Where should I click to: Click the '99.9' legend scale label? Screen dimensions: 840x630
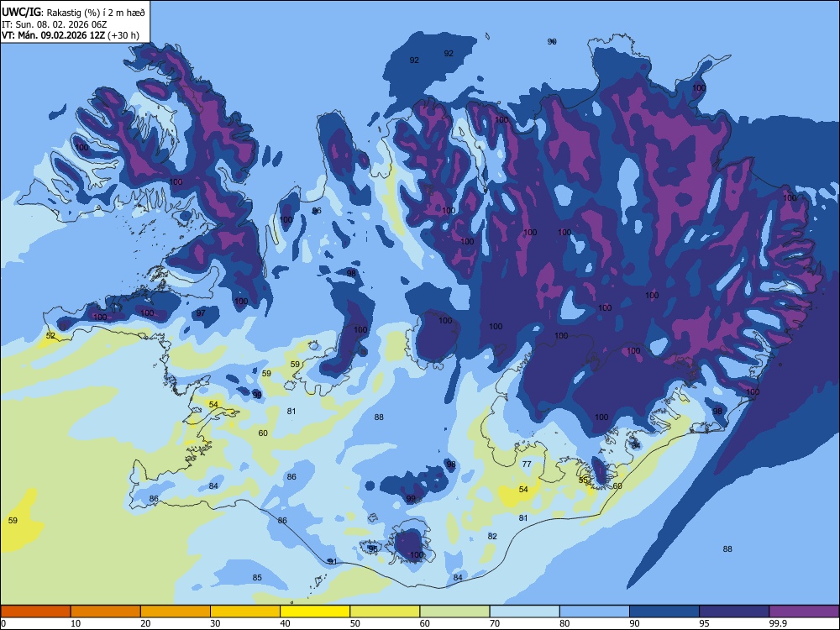(x=778, y=623)
